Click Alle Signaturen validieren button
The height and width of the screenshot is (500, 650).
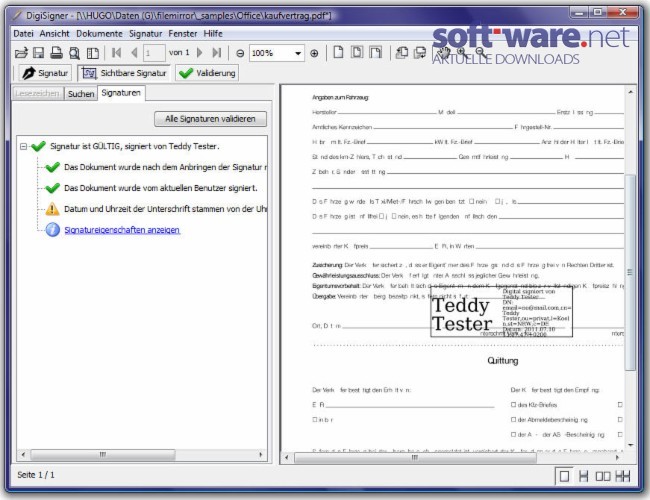[211, 119]
